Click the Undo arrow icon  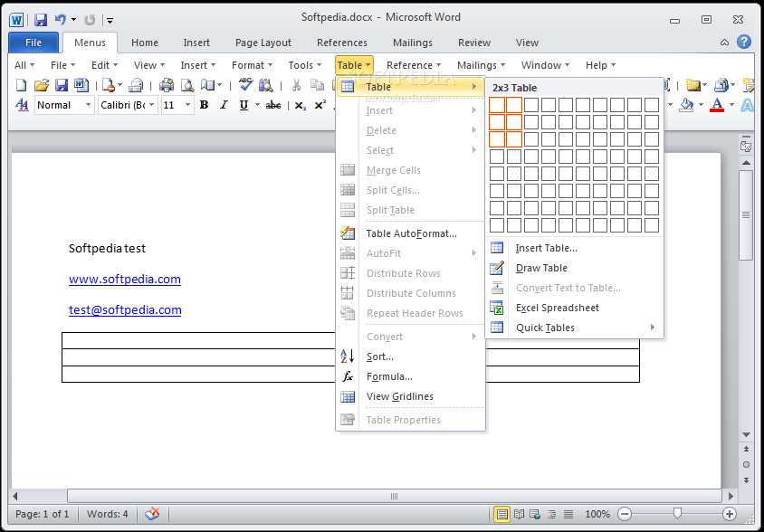pyautogui.click(x=61, y=20)
